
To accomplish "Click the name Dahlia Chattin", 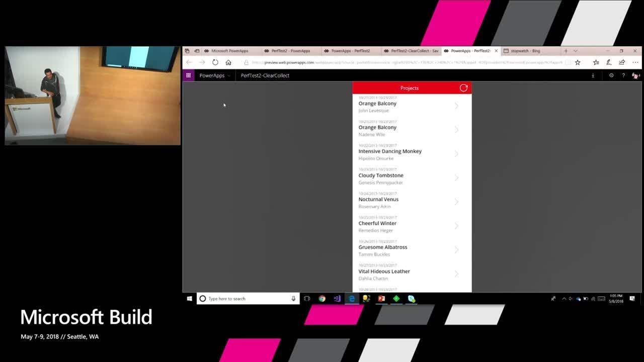I will click(x=373, y=279).
